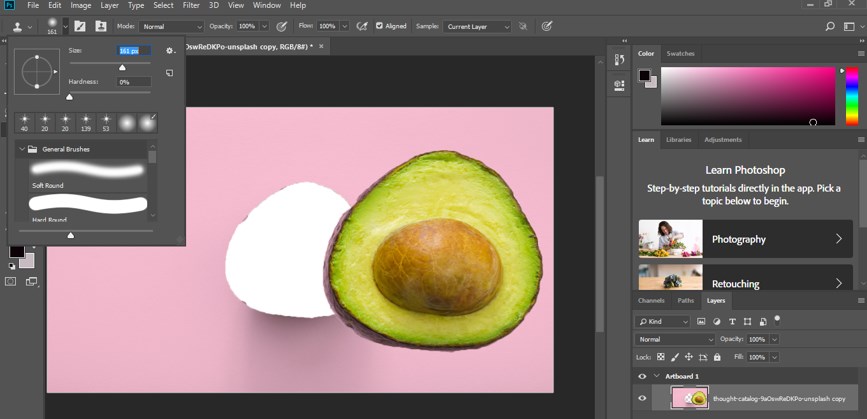The width and height of the screenshot is (867, 419).
Task: Hide the Artboard 1 visibility eye
Action: pyautogui.click(x=642, y=376)
